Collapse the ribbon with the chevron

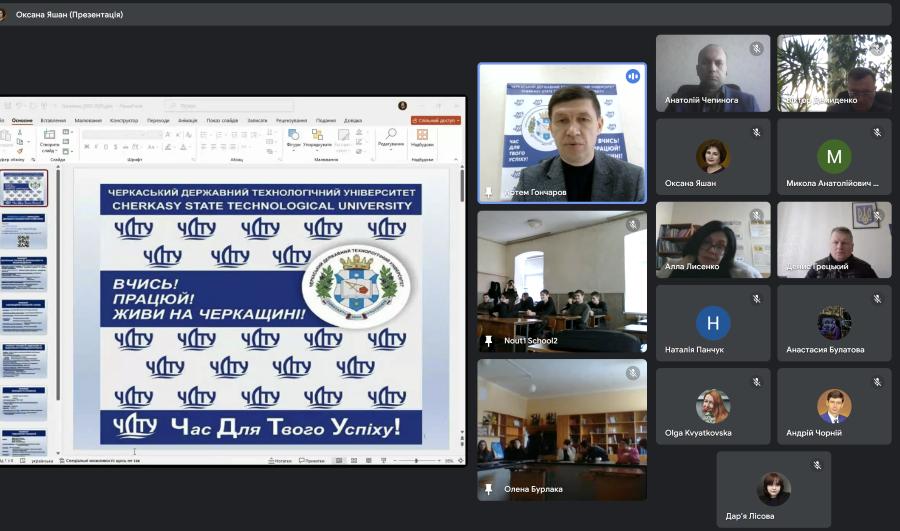[456, 160]
